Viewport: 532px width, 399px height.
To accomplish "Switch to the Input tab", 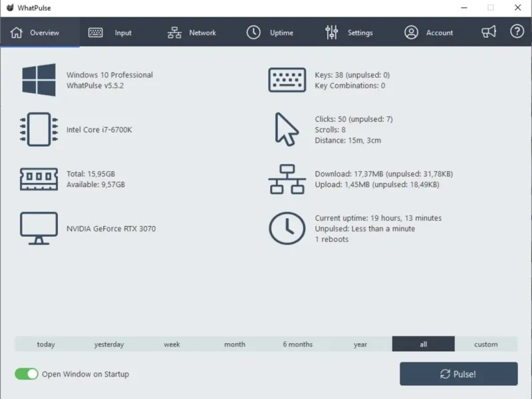I will (x=109, y=33).
